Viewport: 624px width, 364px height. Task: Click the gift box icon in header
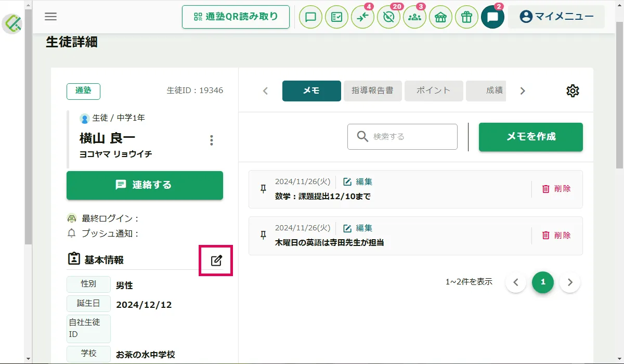click(x=466, y=17)
